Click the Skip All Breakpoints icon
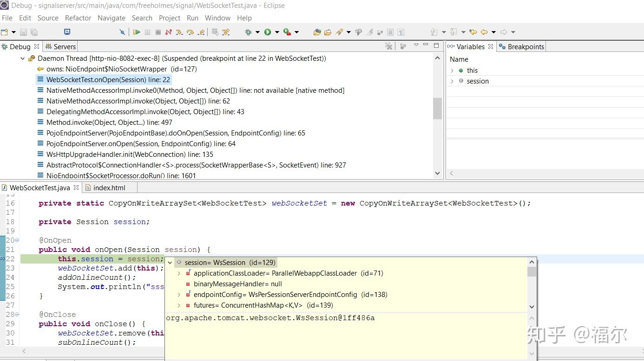Viewport: 644px width, 361px height. pos(122,32)
